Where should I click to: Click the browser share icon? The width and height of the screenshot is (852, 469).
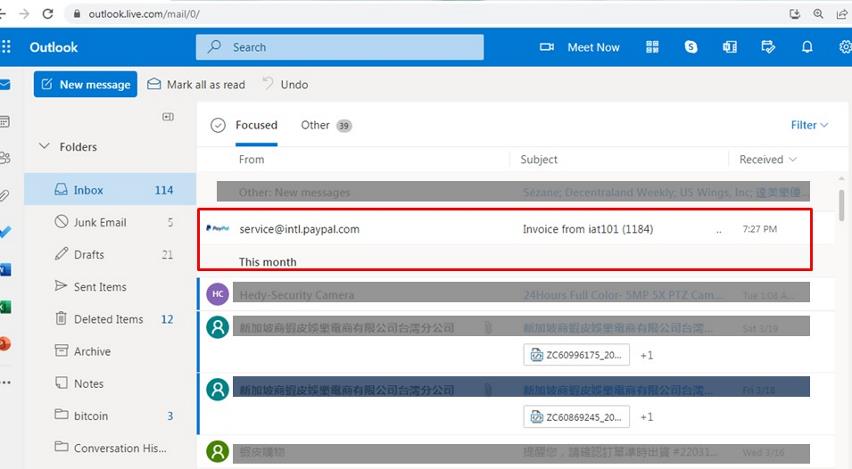pos(842,14)
